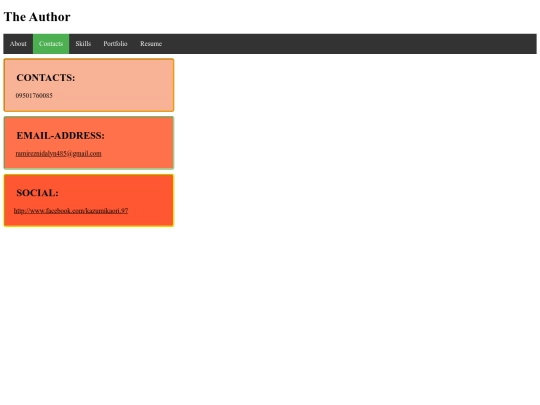The width and height of the screenshot is (540, 405).
Task: Click the EMAIL-ADDRESS: heading
Action: [61, 136]
